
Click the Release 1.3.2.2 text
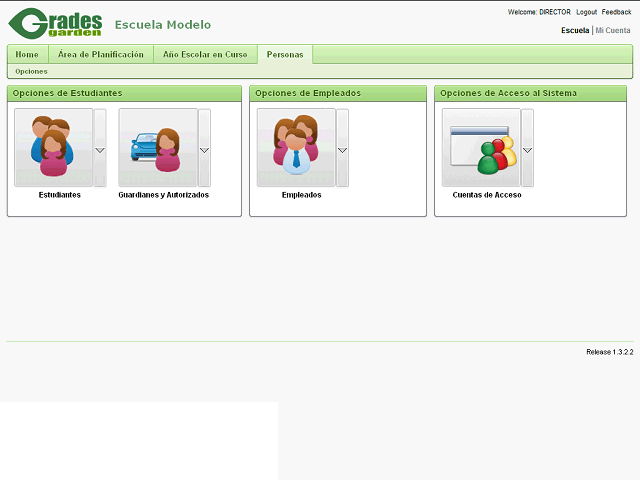[x=610, y=352]
